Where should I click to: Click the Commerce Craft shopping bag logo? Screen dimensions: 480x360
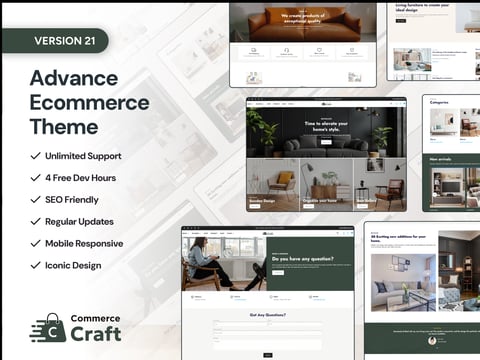click(48, 328)
